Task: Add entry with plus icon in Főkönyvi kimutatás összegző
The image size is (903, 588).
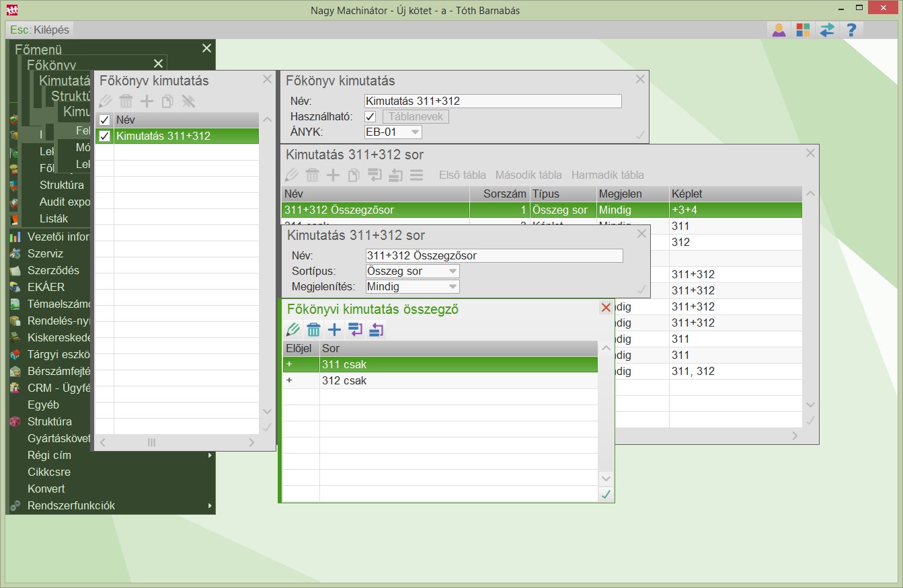Action: 334,330
